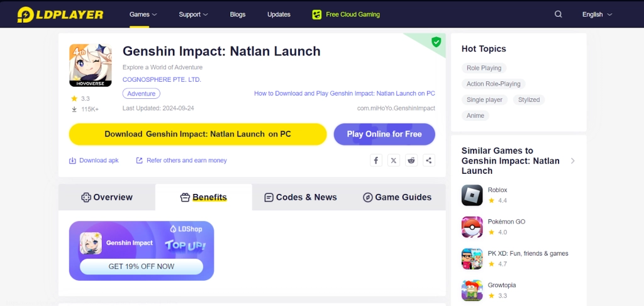Image resolution: width=644 pixels, height=306 pixels.
Task: Click Last Updated: 2024-09-24 text
Action: (x=158, y=108)
